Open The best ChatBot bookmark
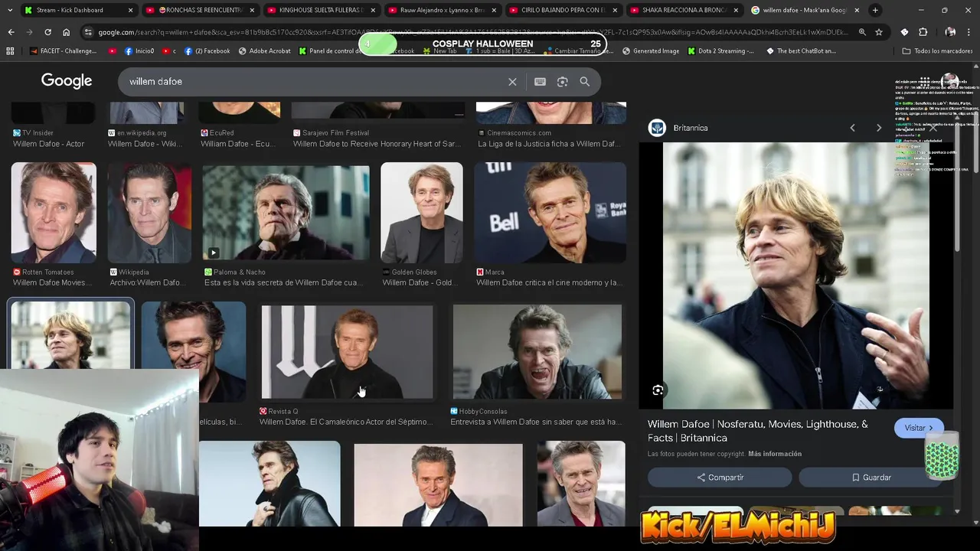The height and width of the screenshot is (551, 980). click(x=801, y=51)
